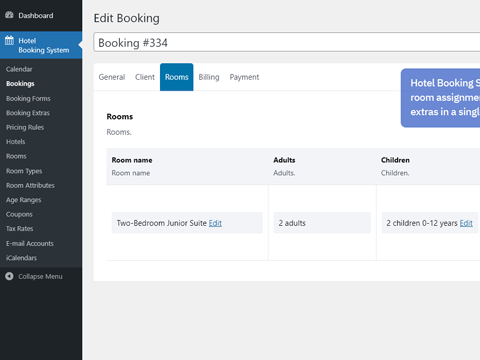
Task: Go to Calendar in the sidebar
Action: point(19,69)
